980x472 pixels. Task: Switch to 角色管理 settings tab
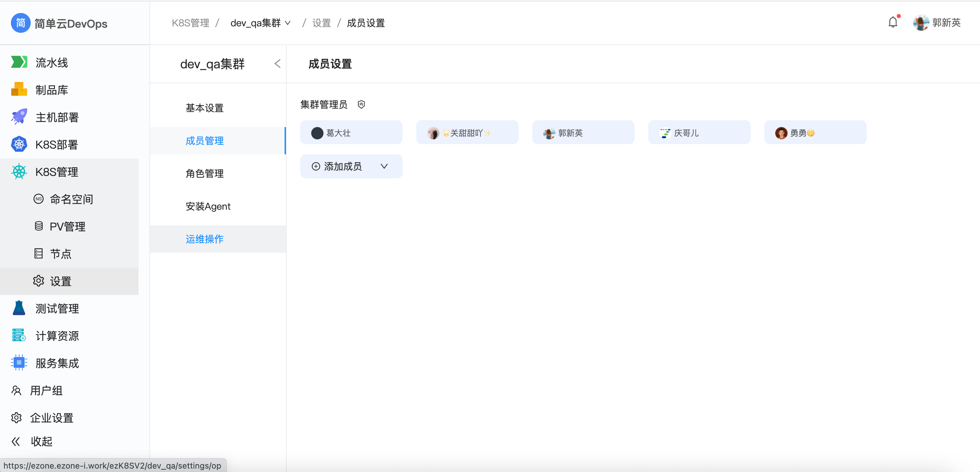click(204, 173)
